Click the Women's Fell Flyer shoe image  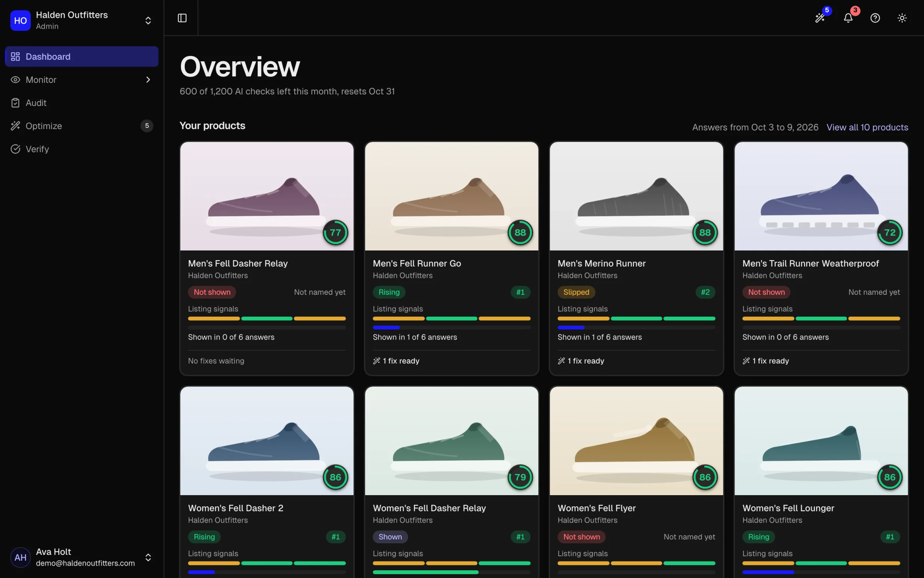coord(636,441)
